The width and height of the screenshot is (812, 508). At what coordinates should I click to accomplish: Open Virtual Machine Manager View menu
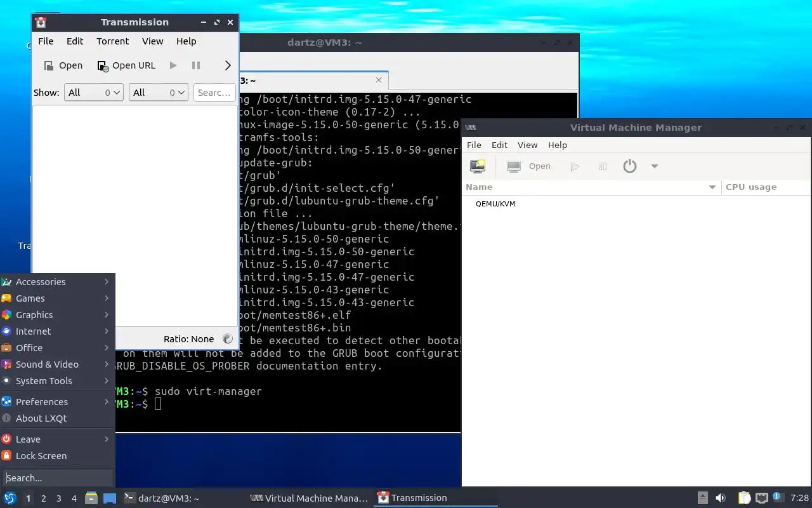pyautogui.click(x=527, y=145)
